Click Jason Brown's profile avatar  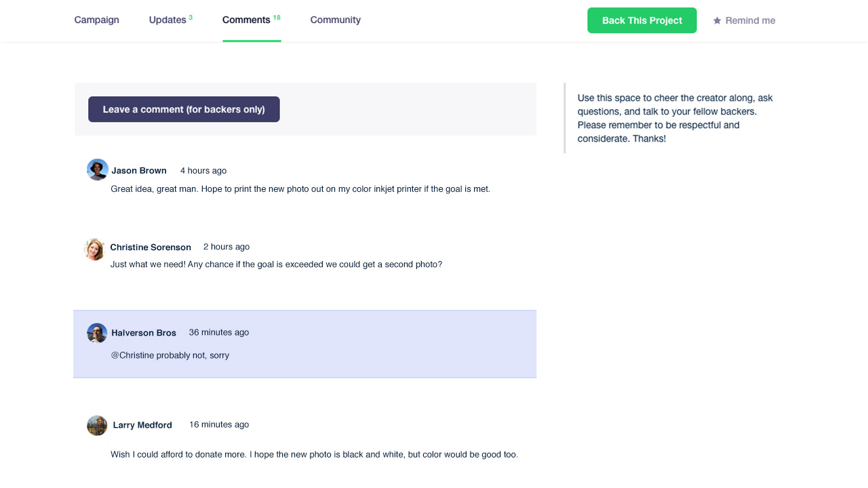click(98, 169)
